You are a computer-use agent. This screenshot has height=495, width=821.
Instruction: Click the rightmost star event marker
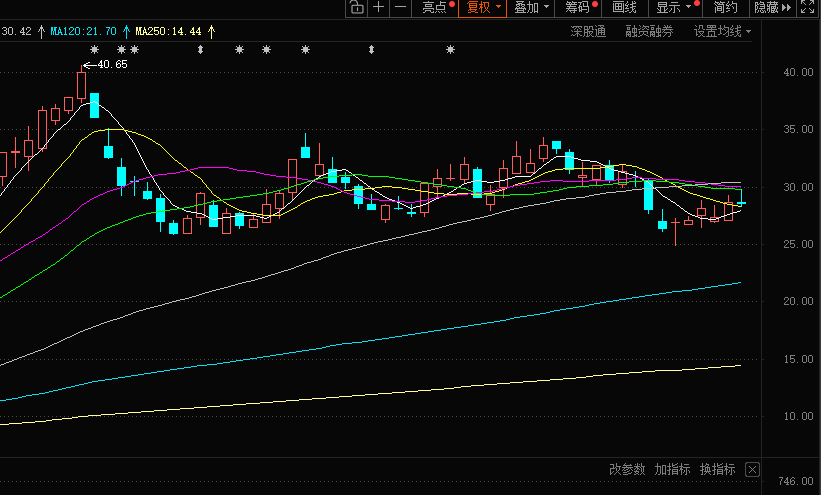coord(450,50)
